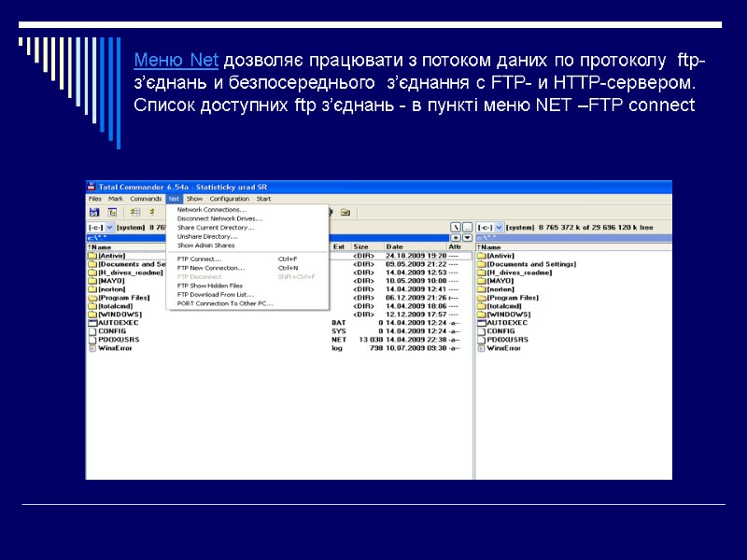Image resolution: width=747 pixels, height=560 pixels.
Task: Click CONFIG file icon in left panel
Action: 92,331
